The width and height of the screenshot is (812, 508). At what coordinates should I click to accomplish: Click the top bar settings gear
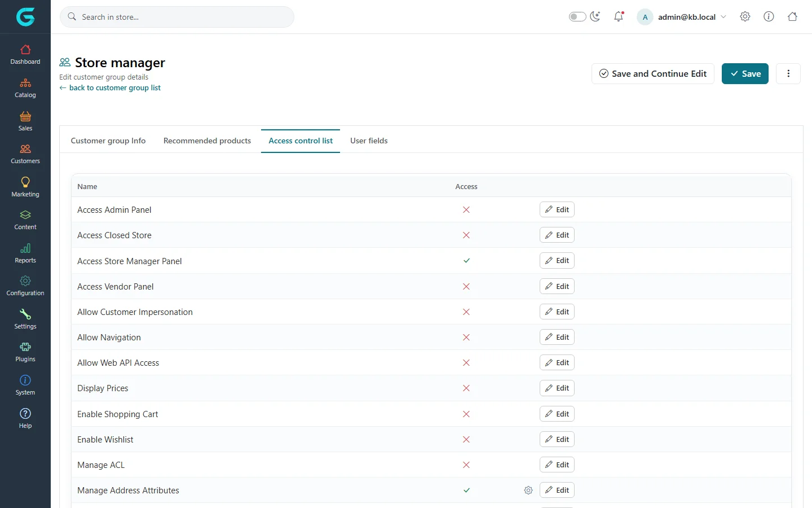point(745,17)
